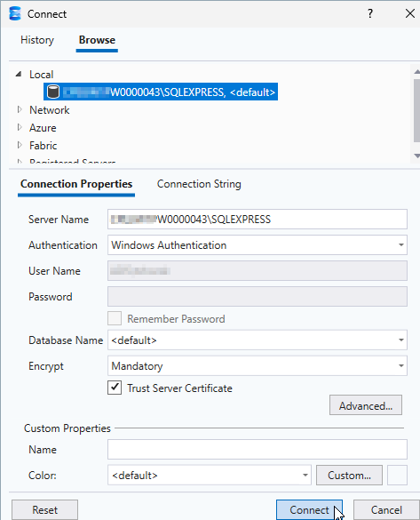Screen dimensions: 420x520
Task: Select the Network tree label
Action: pos(50,110)
